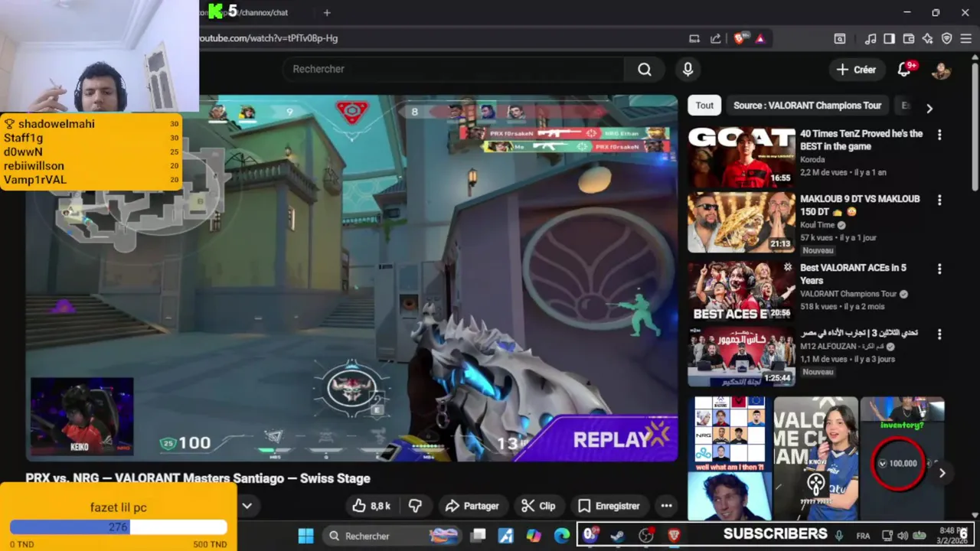Click the FRA language indicator in tray

tap(863, 536)
